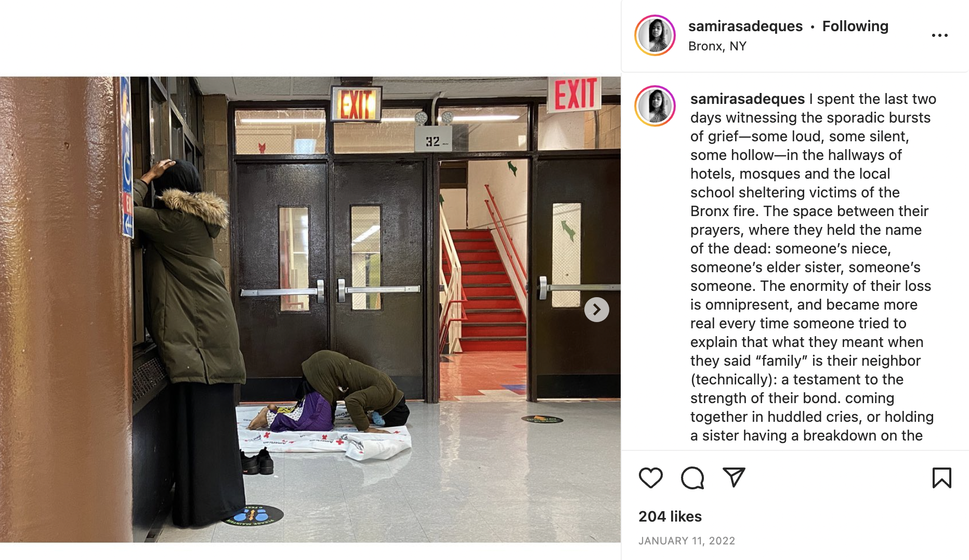Click the hallway photo of praying women

click(310, 310)
